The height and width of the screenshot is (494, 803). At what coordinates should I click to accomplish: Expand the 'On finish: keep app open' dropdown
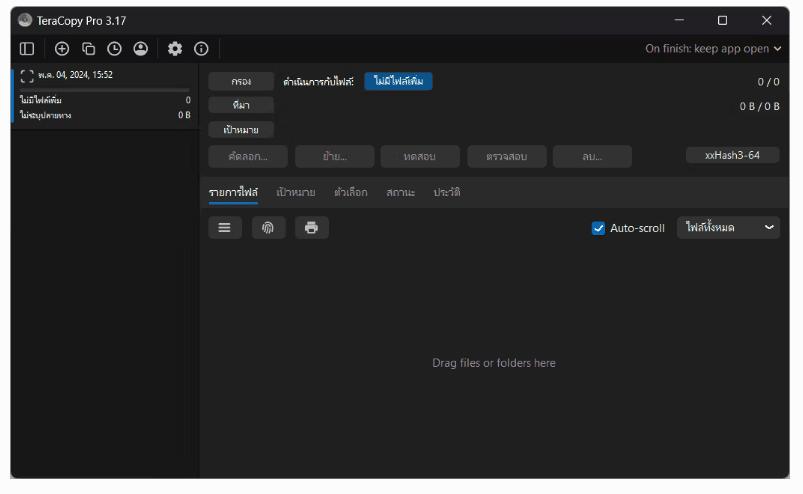tap(713, 48)
